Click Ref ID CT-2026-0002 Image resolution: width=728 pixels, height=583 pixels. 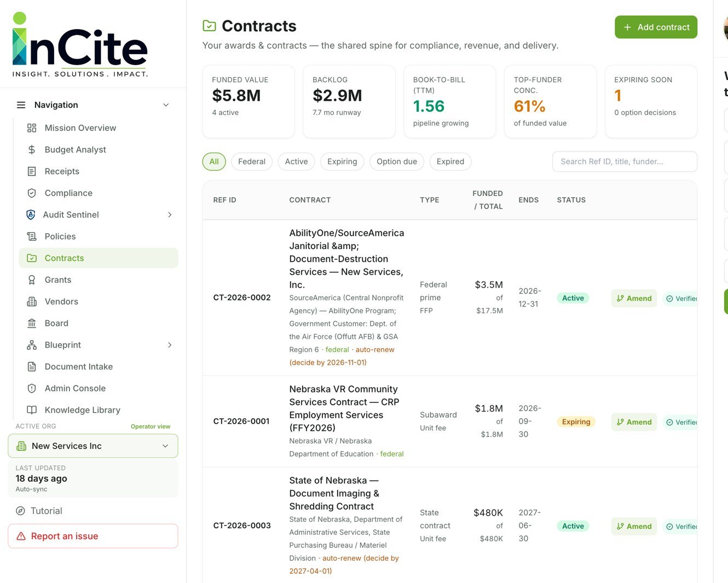242,298
